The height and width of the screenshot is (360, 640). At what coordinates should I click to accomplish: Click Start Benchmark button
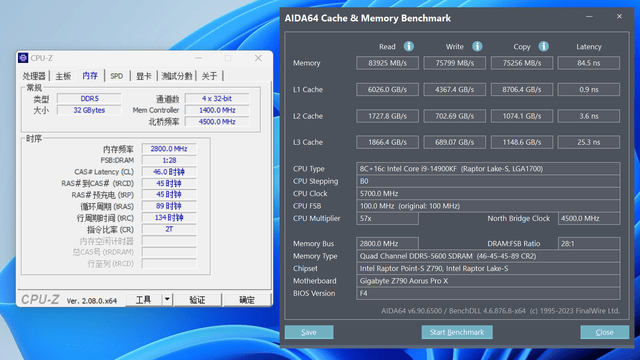(x=457, y=332)
